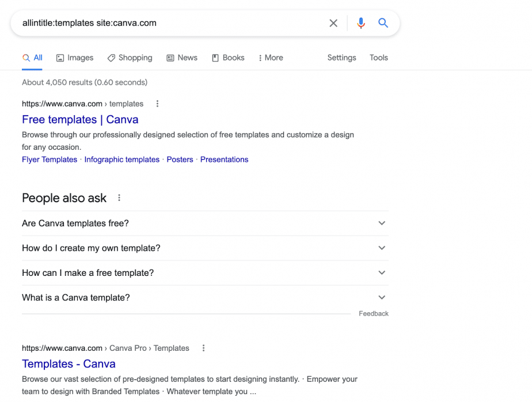The image size is (532, 402).
Task: Click the blue magnifier search icon
Action: (383, 22)
